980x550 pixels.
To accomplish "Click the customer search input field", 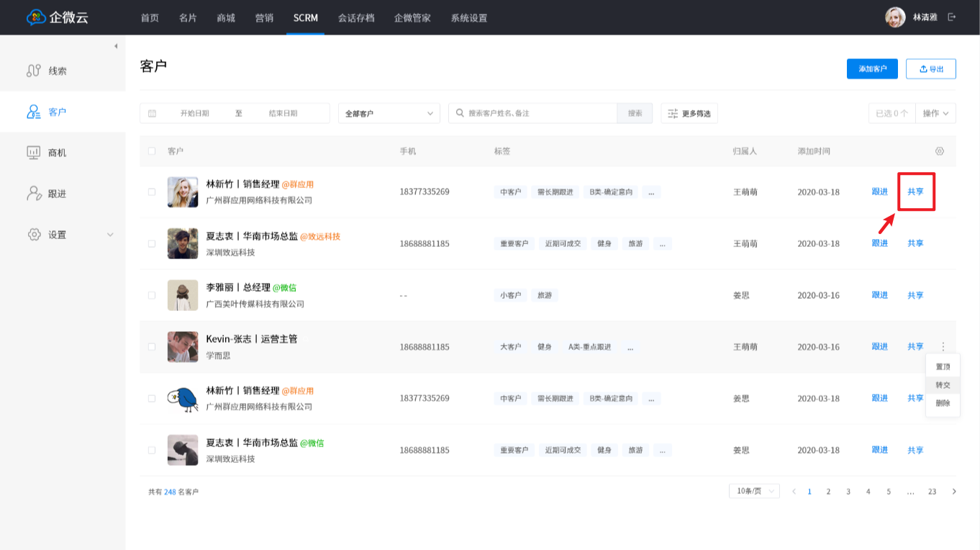I will tap(540, 114).
